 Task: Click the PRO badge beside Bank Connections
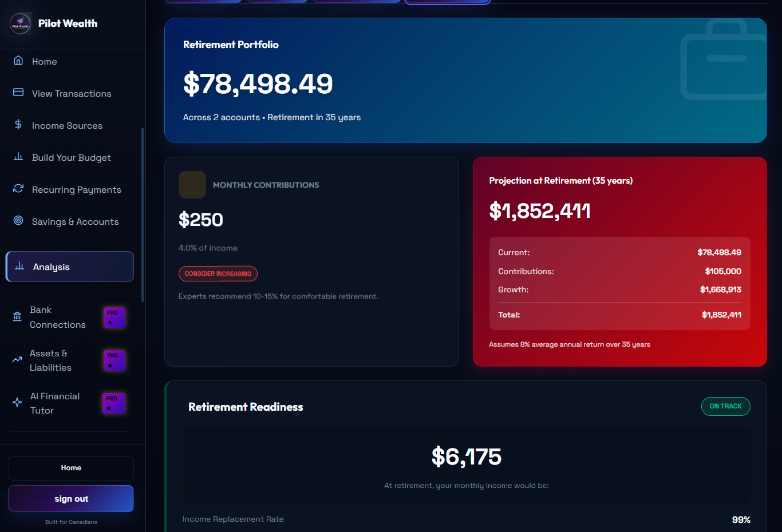pyautogui.click(x=114, y=317)
